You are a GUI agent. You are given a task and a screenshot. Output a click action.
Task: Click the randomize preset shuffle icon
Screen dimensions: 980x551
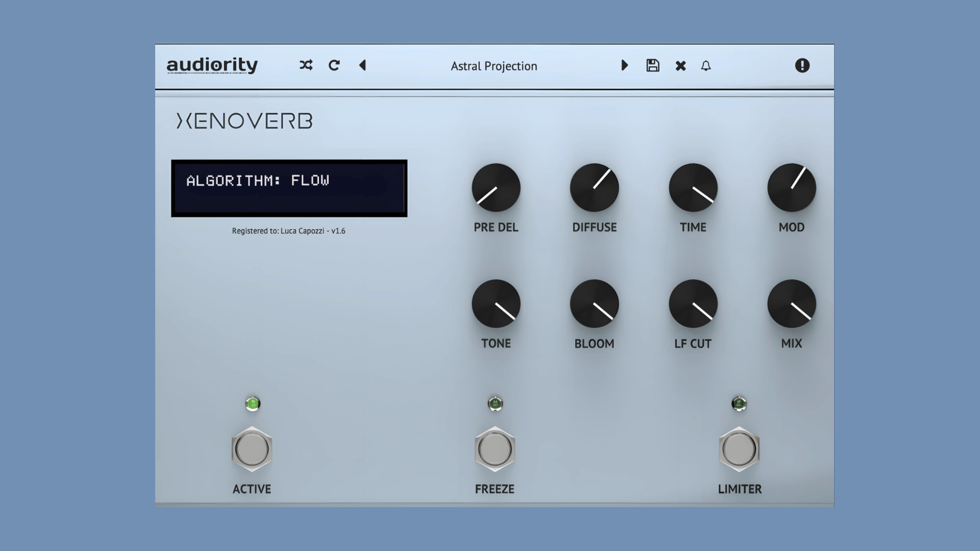(x=306, y=65)
